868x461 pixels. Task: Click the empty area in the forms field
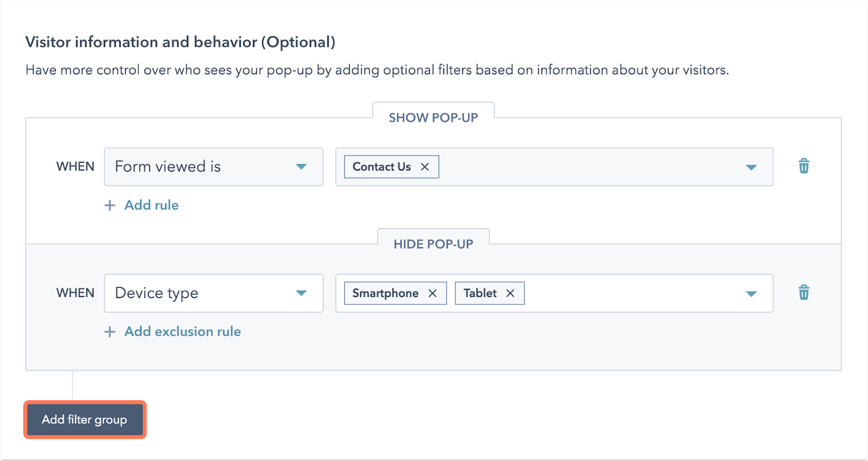[586, 167]
